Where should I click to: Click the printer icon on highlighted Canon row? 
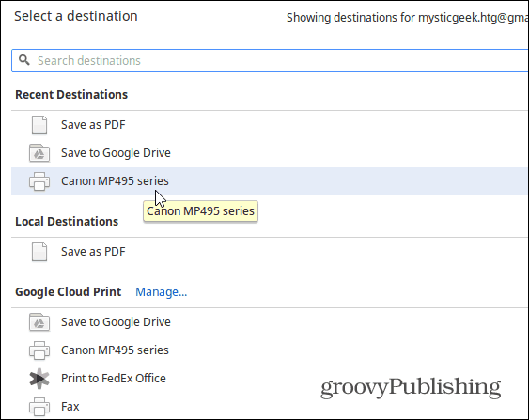point(39,181)
